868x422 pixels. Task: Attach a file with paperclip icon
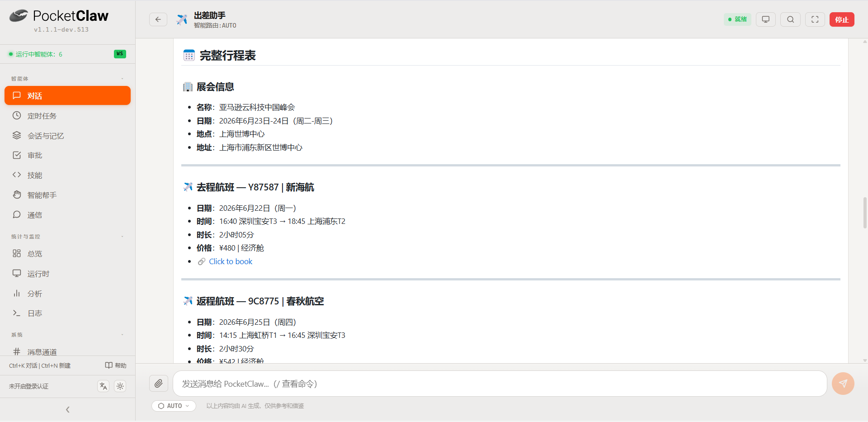pyautogui.click(x=159, y=384)
